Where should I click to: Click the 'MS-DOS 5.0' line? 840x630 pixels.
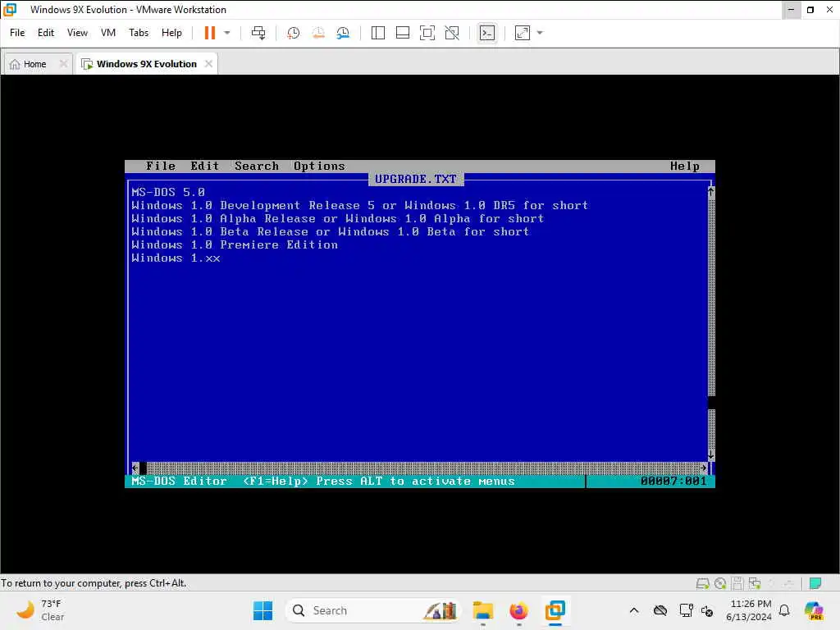pos(168,192)
